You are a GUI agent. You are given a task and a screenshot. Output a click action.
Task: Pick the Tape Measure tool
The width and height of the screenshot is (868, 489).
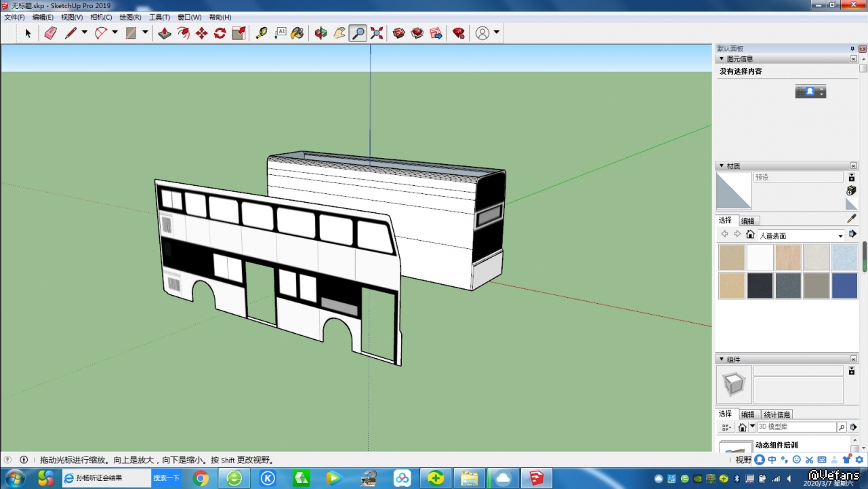click(x=261, y=33)
